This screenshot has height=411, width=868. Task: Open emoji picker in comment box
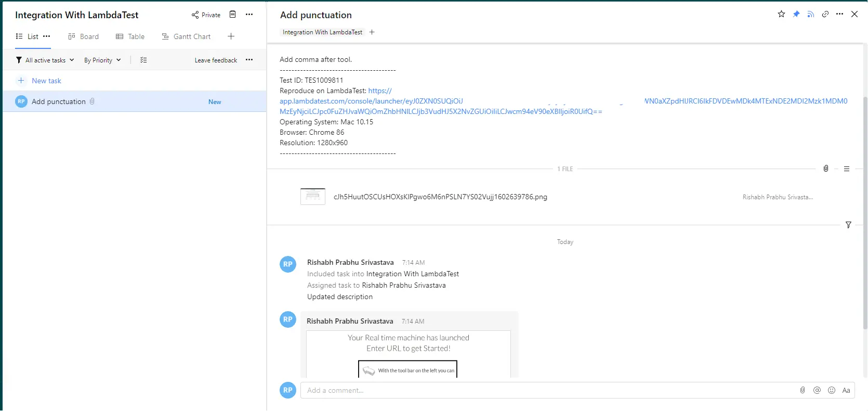[x=832, y=390]
